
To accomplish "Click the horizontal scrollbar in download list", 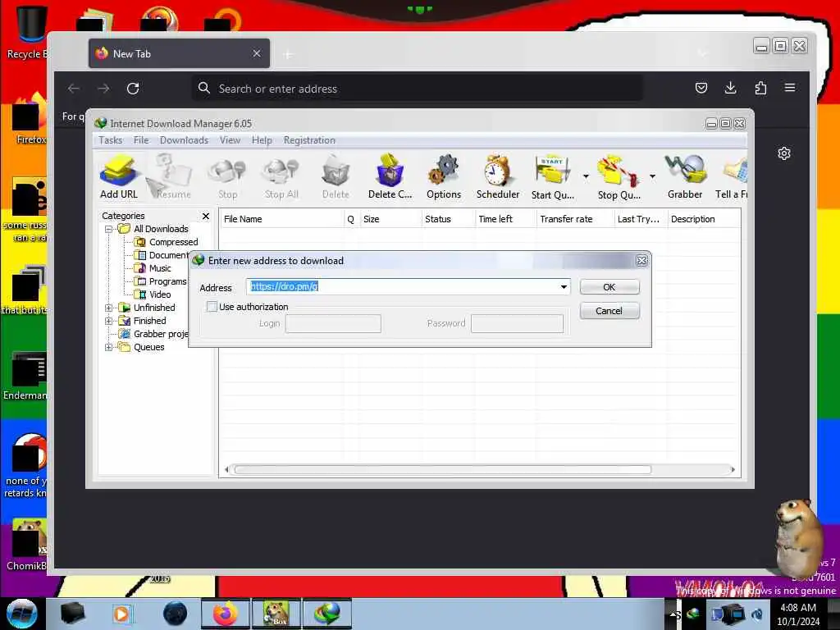I will (442, 470).
